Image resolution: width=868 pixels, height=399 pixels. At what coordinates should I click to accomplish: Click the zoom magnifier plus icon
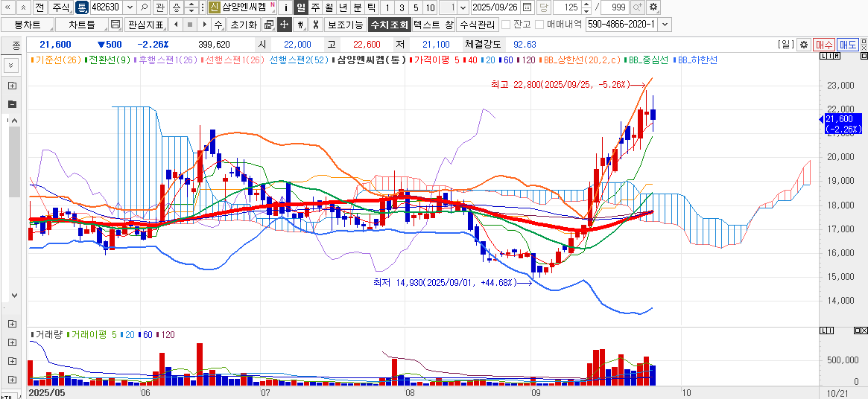tap(638, 7)
